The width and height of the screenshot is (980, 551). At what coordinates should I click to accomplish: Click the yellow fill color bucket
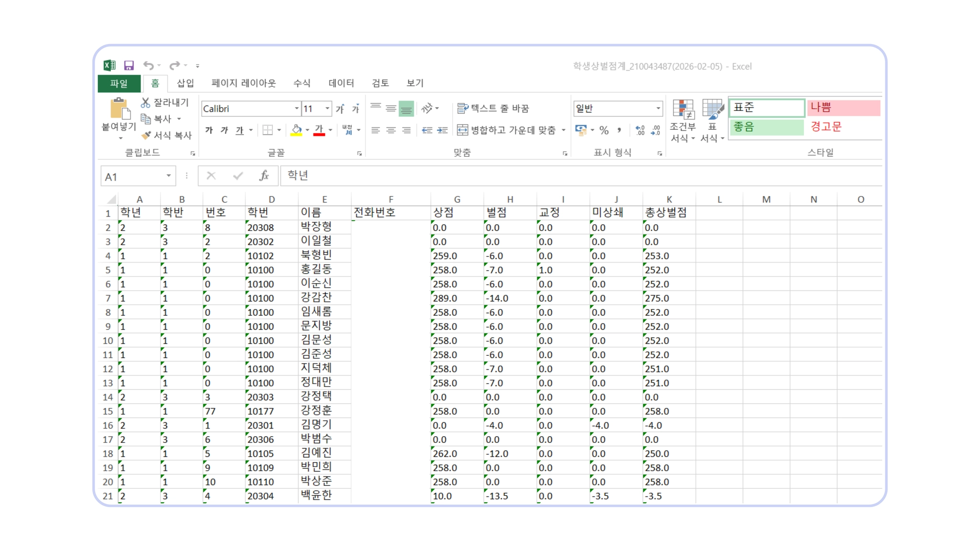point(296,130)
